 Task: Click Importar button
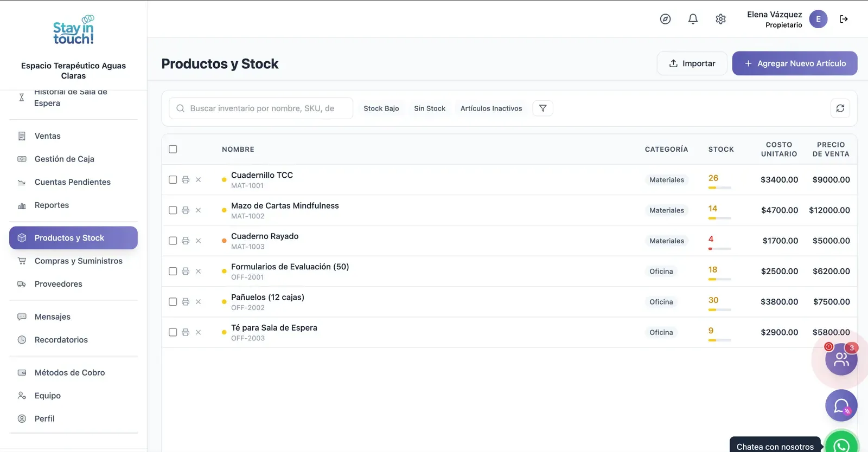pyautogui.click(x=692, y=63)
